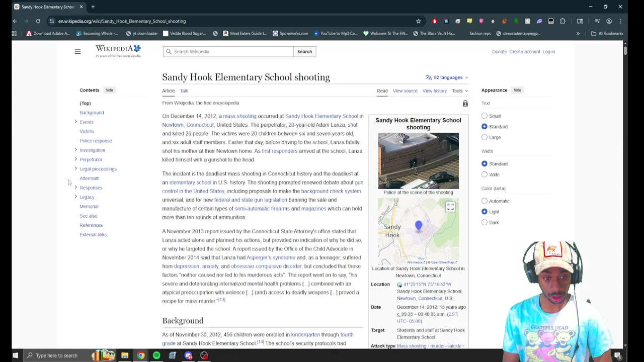Viewport: 644px width, 362px height.
Task: Focus the Search Wikipedia input field
Action: tap(228, 51)
